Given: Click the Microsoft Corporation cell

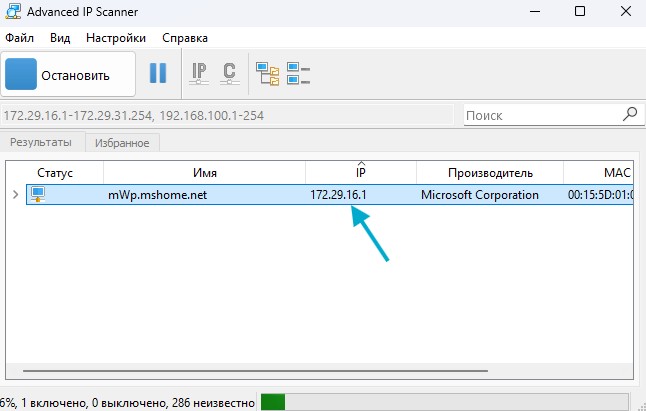Looking at the screenshot, I should (480, 195).
